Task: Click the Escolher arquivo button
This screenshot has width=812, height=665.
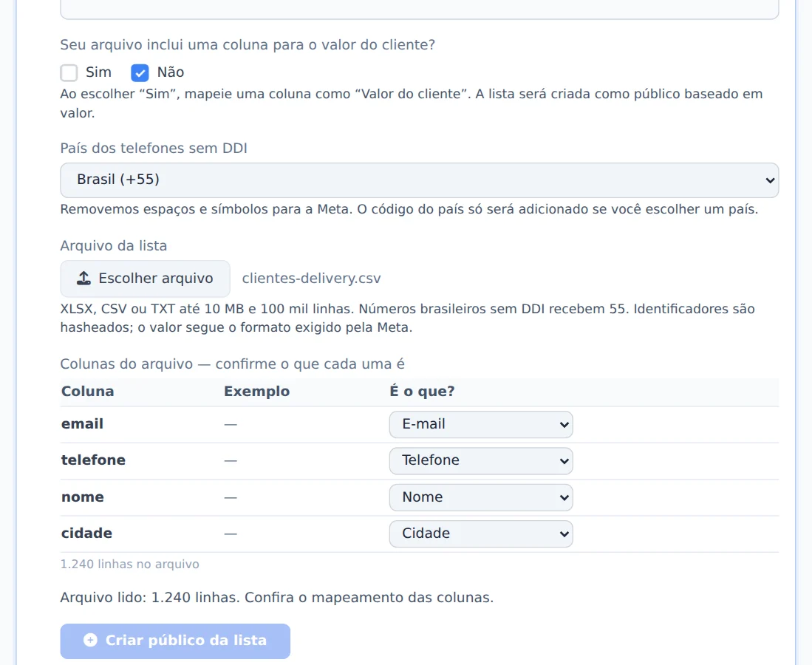Action: point(145,279)
